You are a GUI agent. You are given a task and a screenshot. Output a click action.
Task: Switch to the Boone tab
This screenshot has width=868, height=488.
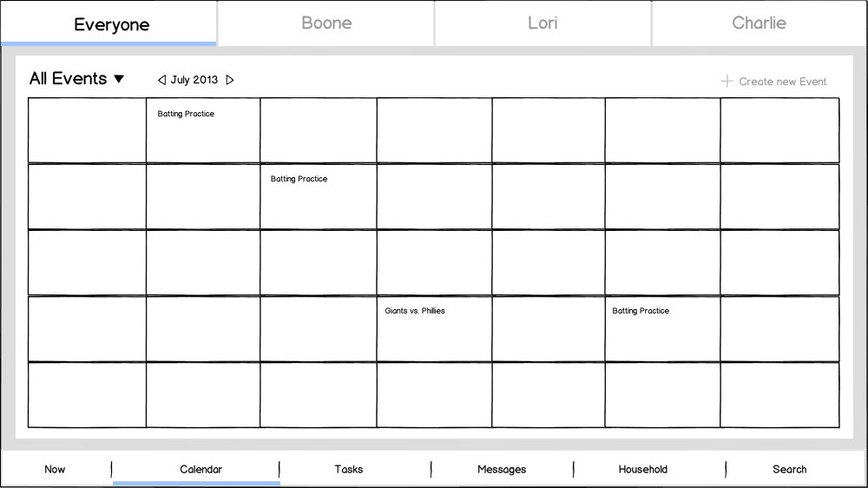click(x=326, y=23)
